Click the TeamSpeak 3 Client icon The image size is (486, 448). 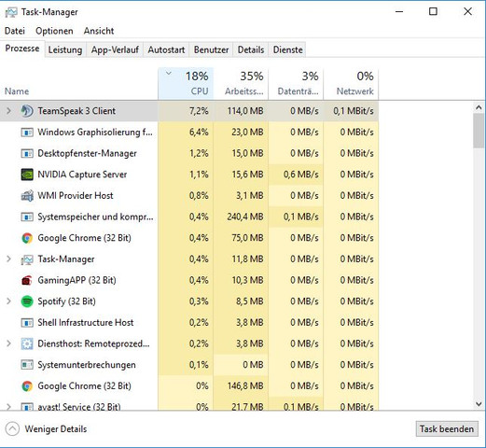[27, 111]
